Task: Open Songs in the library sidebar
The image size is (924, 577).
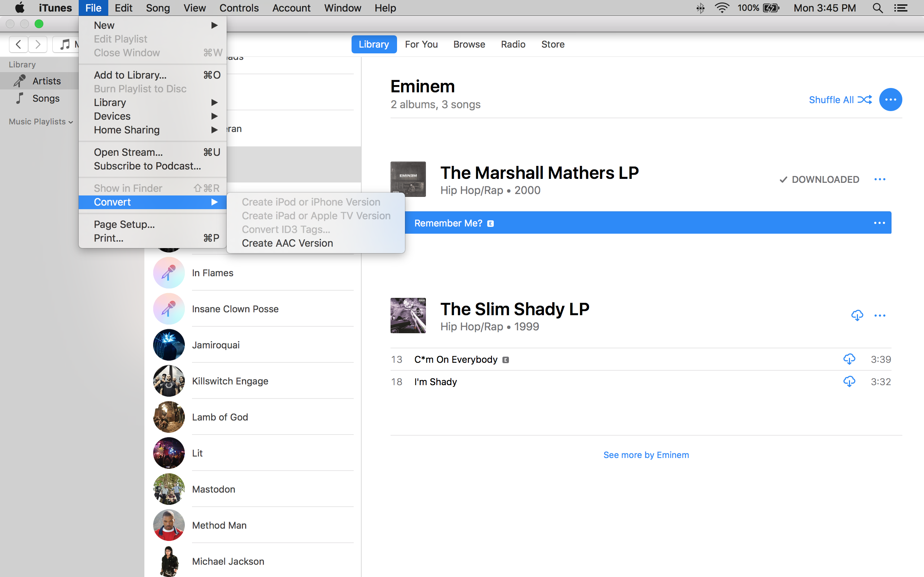Action: tap(46, 98)
